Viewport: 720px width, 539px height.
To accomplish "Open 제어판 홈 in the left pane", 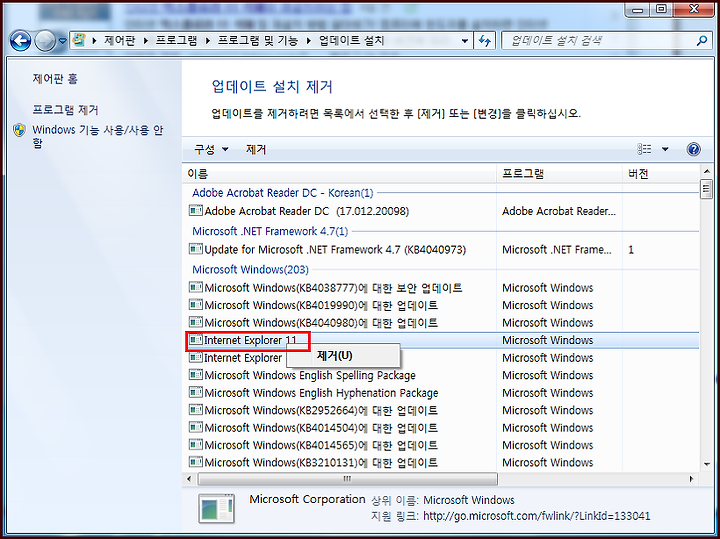I will click(55, 79).
